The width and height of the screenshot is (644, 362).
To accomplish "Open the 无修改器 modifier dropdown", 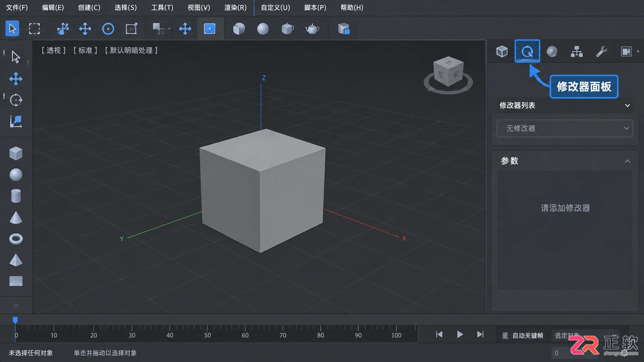I will click(565, 128).
